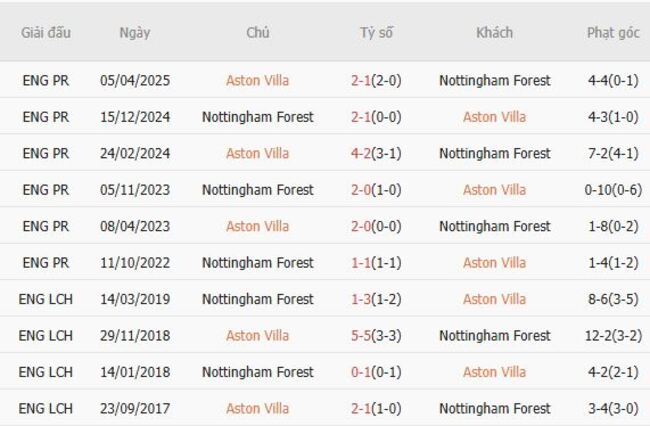Select the 2-0 score from 05/11/2023
The image size is (650, 426).
[362, 190]
